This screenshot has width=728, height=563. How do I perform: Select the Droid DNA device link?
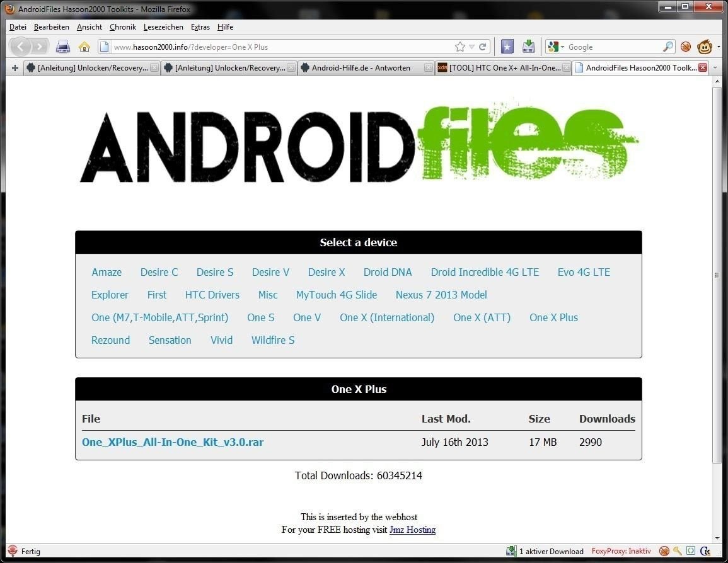click(x=388, y=272)
